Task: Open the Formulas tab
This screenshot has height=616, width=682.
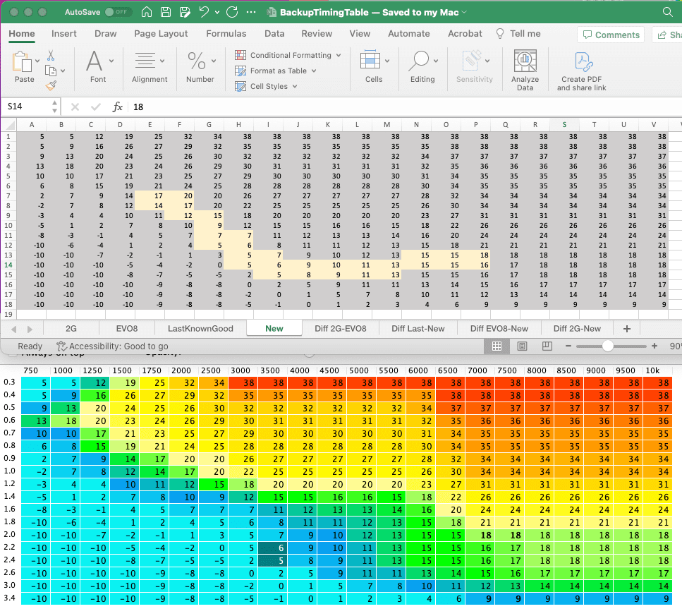Action: [x=226, y=33]
